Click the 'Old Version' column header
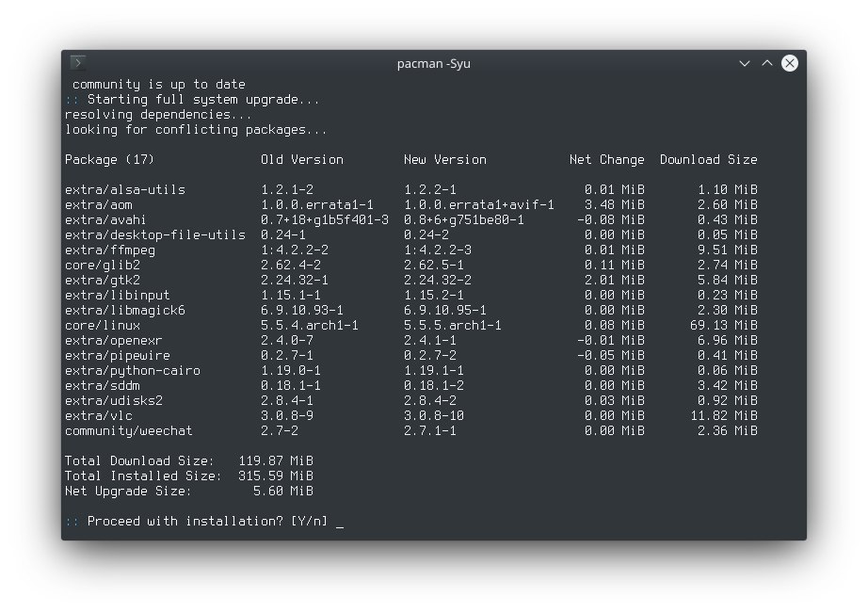Viewport: 868px width, 613px height. click(x=302, y=160)
